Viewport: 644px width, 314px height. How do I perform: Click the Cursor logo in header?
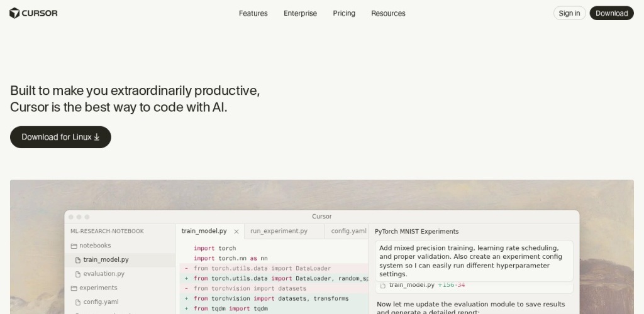point(33,13)
